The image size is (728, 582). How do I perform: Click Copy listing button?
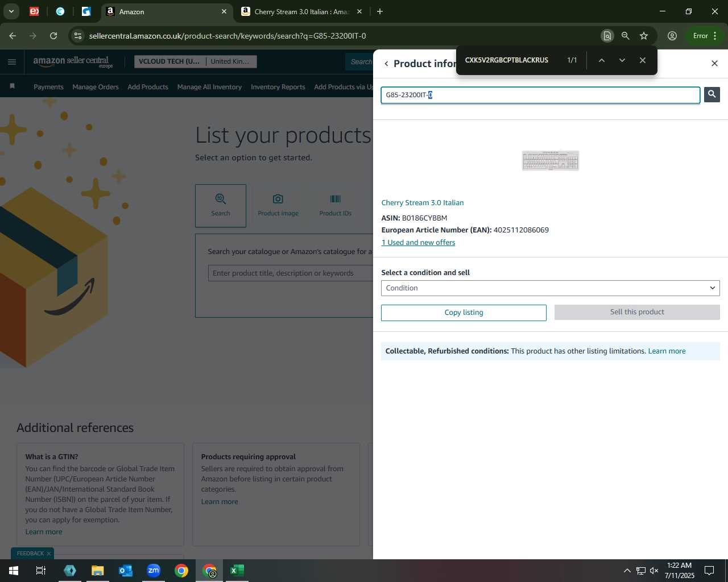point(464,313)
